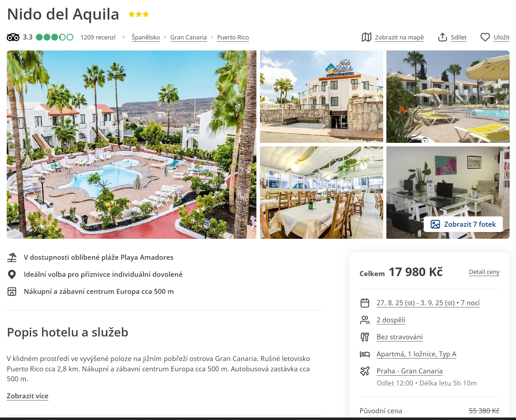Click the calendar icon next to dates

coord(365,303)
